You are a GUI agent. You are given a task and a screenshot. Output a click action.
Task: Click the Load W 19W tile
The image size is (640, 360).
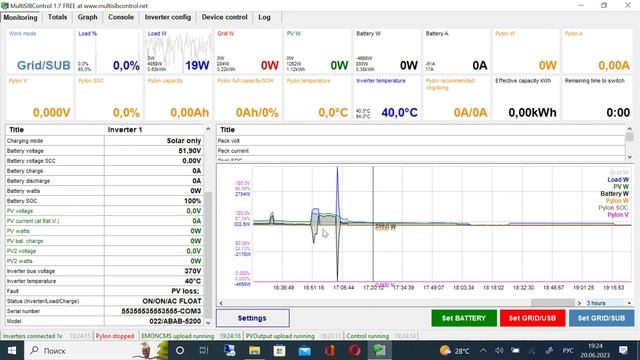click(x=178, y=51)
